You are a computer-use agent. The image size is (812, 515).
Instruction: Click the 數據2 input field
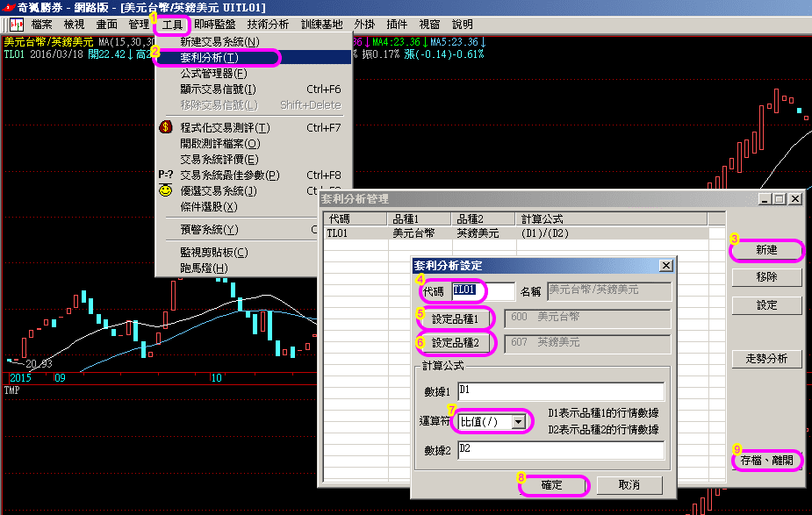560,450
